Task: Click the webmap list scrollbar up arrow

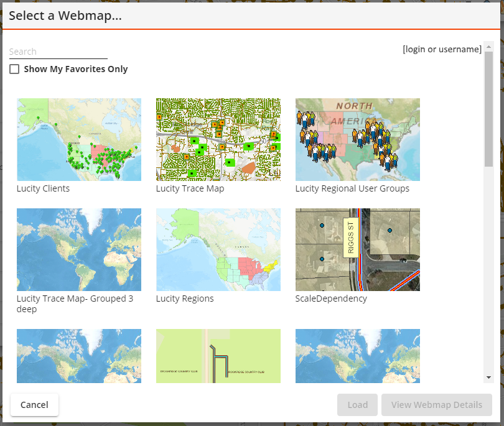Action: coord(488,47)
